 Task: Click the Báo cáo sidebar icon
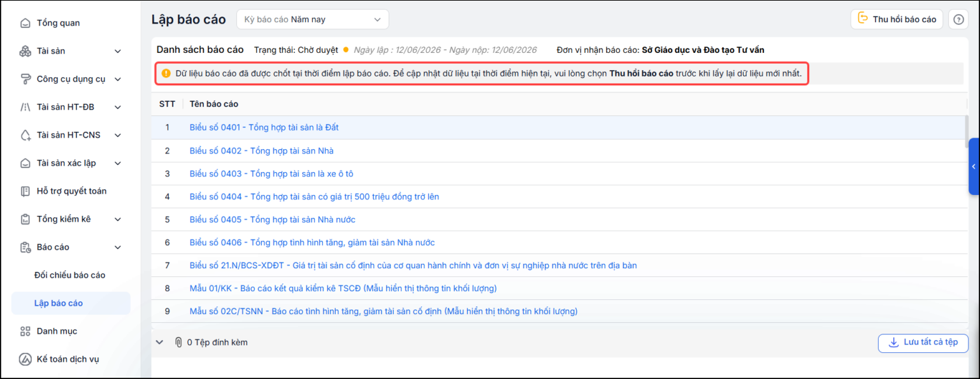pyautogui.click(x=25, y=247)
